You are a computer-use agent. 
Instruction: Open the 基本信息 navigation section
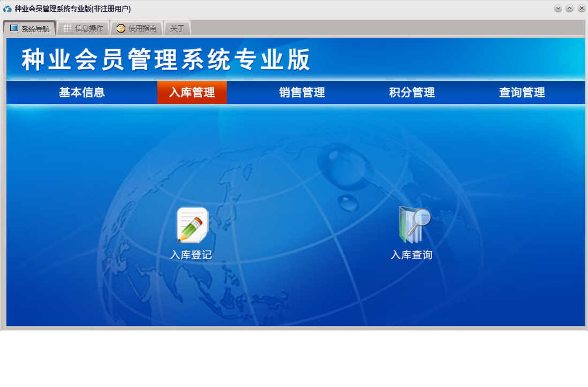[x=82, y=93]
